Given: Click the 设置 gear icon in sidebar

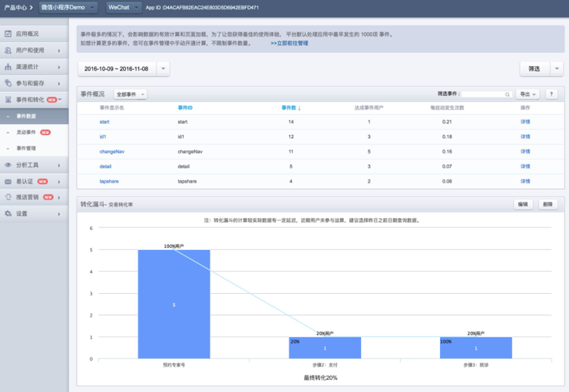Looking at the screenshot, I should tap(8, 214).
